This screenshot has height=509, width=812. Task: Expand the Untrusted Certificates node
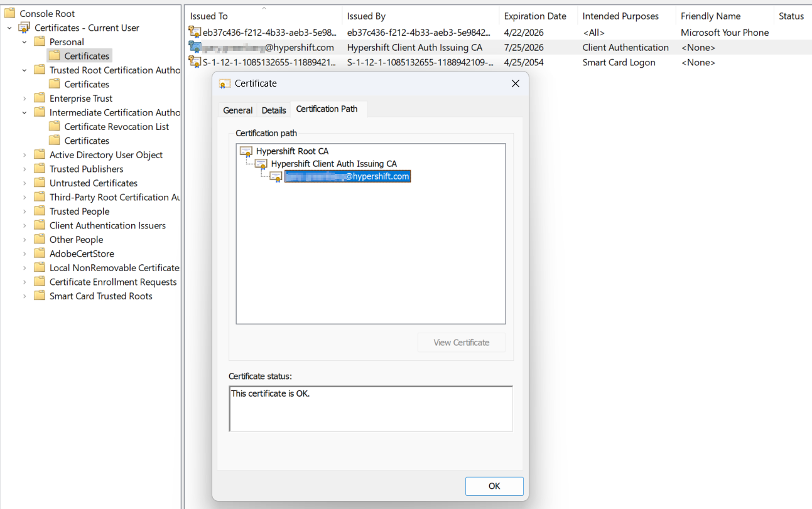(x=24, y=183)
